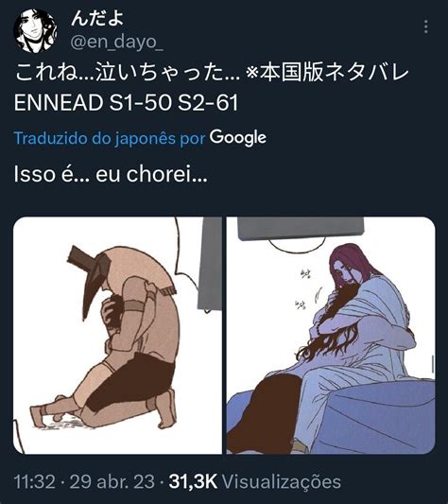Select the original Japanese text これね...泣いちゃった
Viewport: 448px width, 504px height.
127,73
